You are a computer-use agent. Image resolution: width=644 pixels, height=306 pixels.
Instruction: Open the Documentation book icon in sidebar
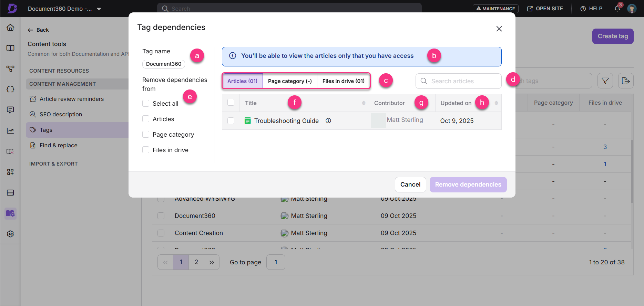(x=10, y=48)
